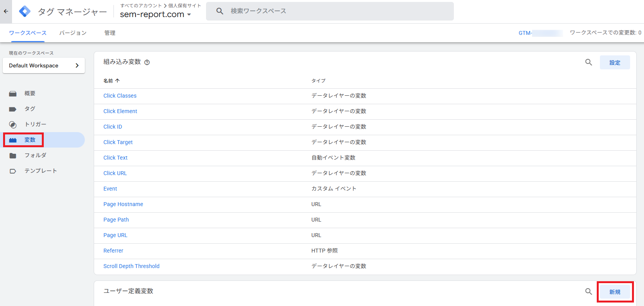The width and height of the screenshot is (644, 306).
Task: Click the Tag Manager logo icon
Action: pyautogui.click(x=25, y=12)
